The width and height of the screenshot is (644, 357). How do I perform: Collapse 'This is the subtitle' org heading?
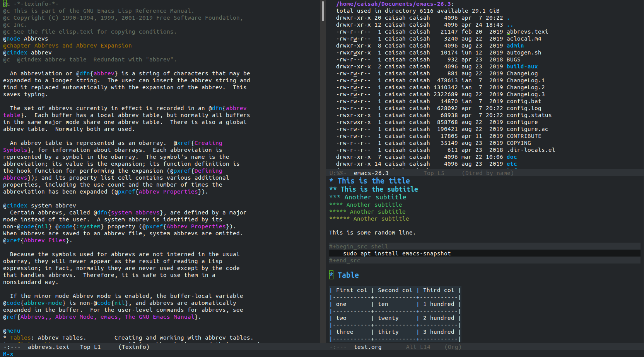(x=374, y=189)
